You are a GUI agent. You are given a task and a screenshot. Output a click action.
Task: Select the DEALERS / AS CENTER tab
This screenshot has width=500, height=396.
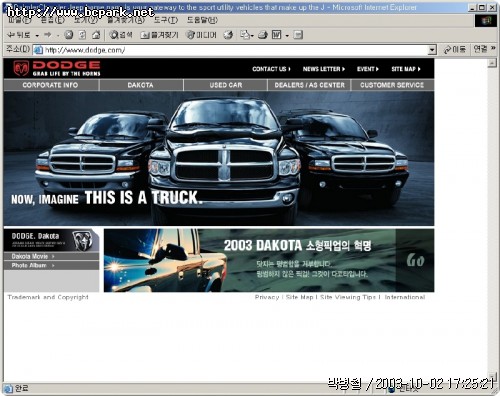[309, 85]
